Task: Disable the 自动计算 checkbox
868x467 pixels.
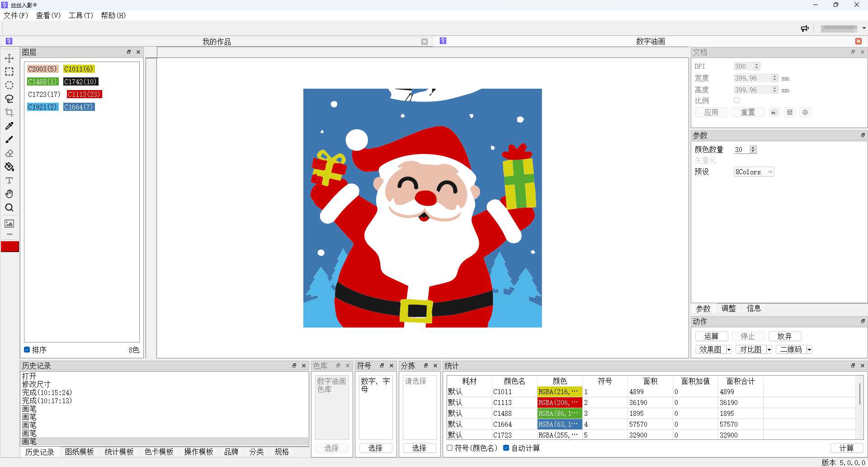Action: (506, 448)
